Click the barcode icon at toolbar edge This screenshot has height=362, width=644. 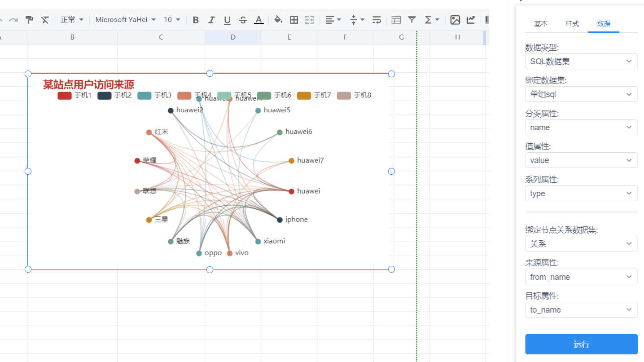pos(486,20)
